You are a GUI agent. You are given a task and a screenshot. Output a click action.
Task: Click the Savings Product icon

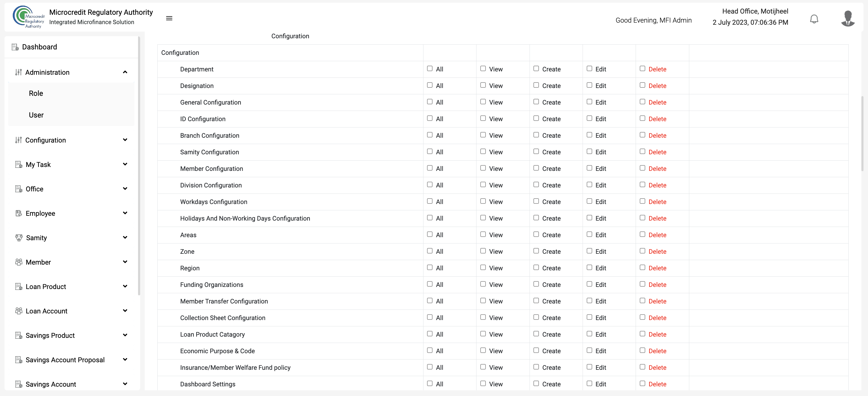pos(19,335)
